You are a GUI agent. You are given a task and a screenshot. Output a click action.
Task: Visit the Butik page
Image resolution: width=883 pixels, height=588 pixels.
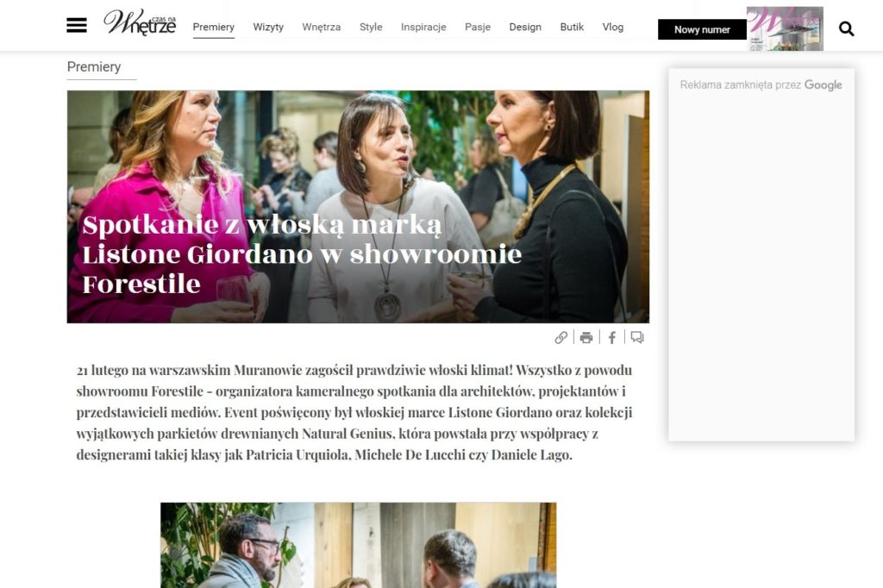(572, 27)
